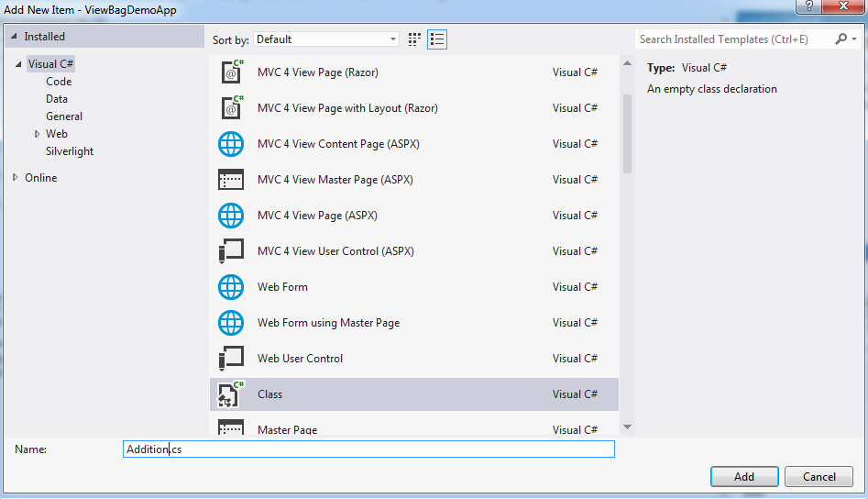Click the Add button
This screenshot has width=868, height=499.
pyautogui.click(x=744, y=477)
